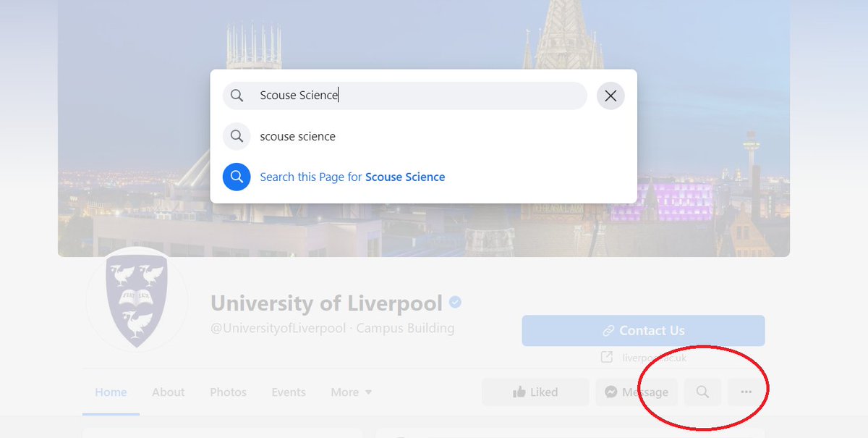This screenshot has height=438, width=868.
Task: Expand the More dropdown menu
Action: click(x=352, y=392)
